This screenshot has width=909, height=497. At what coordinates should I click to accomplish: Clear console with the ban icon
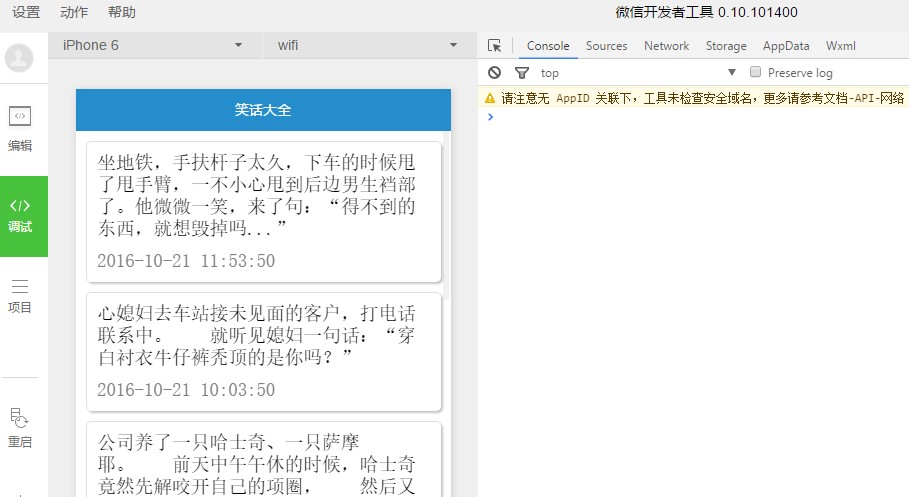coord(494,73)
